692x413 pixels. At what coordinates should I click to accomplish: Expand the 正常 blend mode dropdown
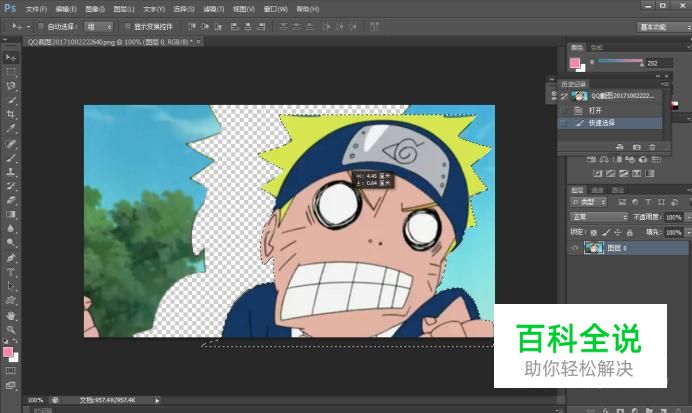click(x=598, y=216)
